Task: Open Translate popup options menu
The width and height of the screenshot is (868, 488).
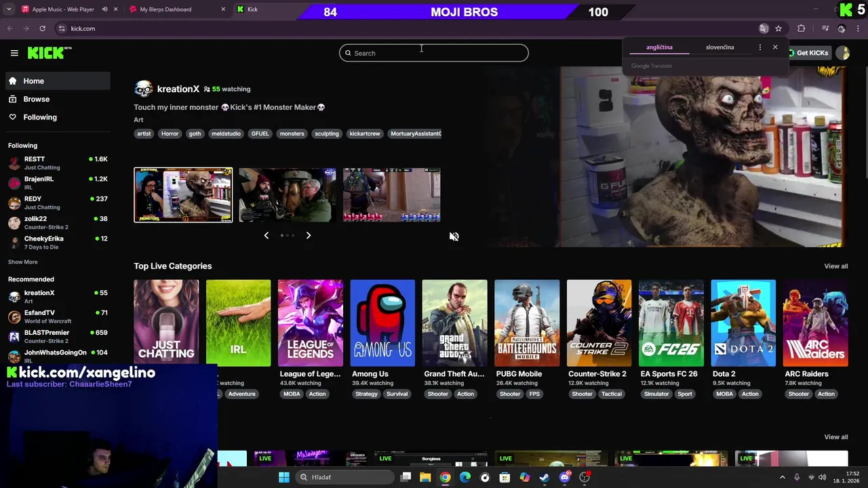Action: pyautogui.click(x=759, y=47)
